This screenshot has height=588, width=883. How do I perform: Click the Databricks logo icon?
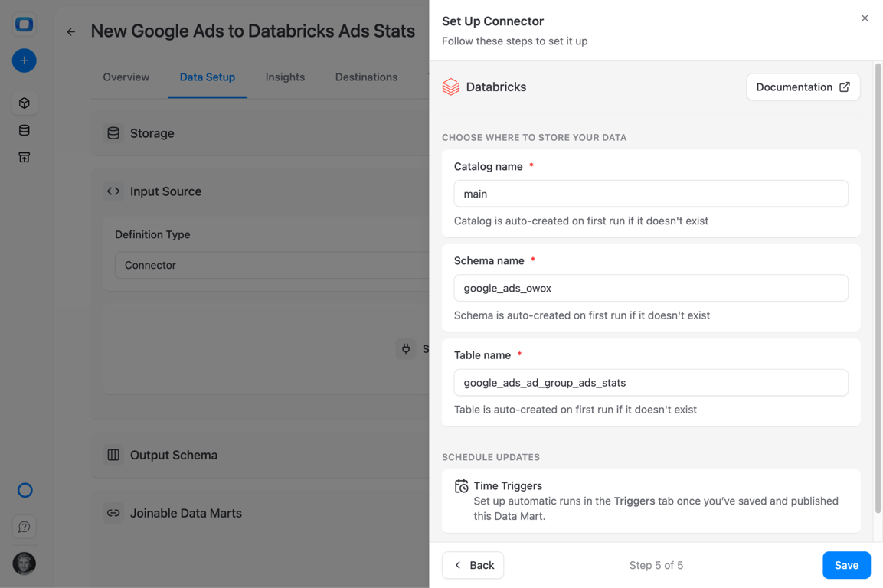450,87
